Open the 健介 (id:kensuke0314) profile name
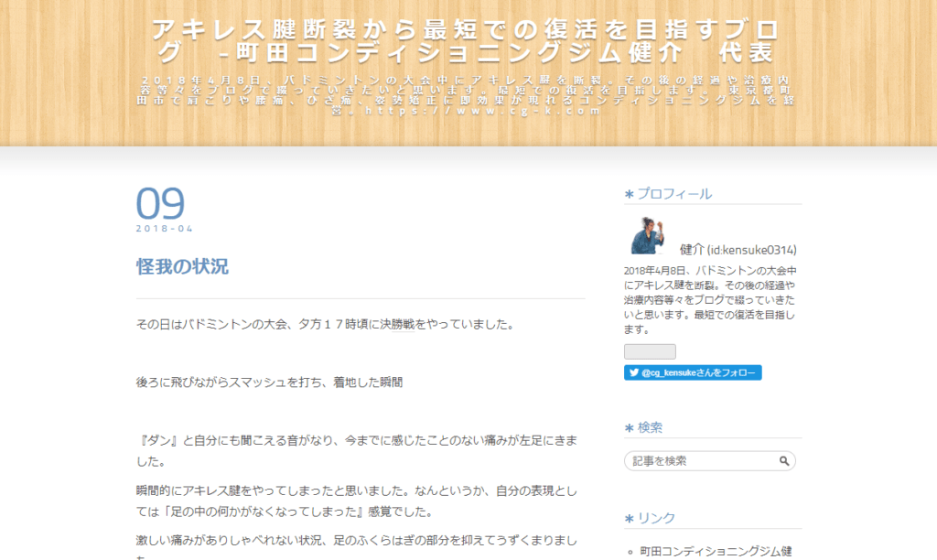 point(738,250)
